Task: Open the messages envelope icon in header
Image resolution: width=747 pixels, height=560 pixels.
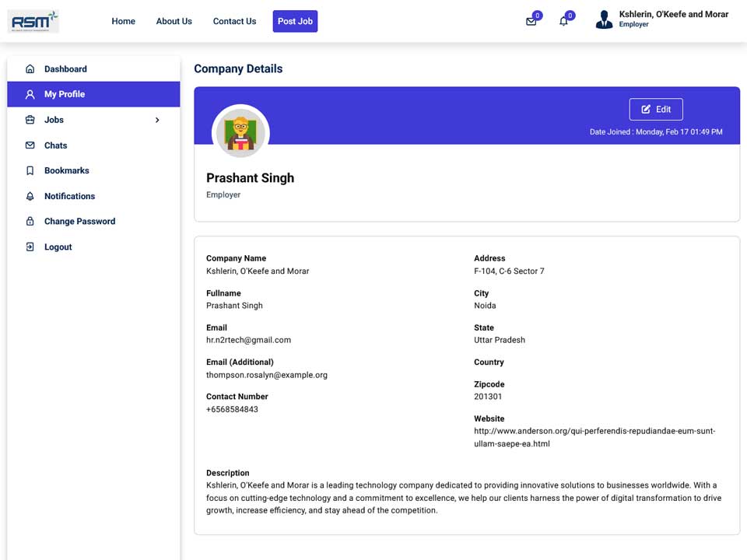Action: 531,22
